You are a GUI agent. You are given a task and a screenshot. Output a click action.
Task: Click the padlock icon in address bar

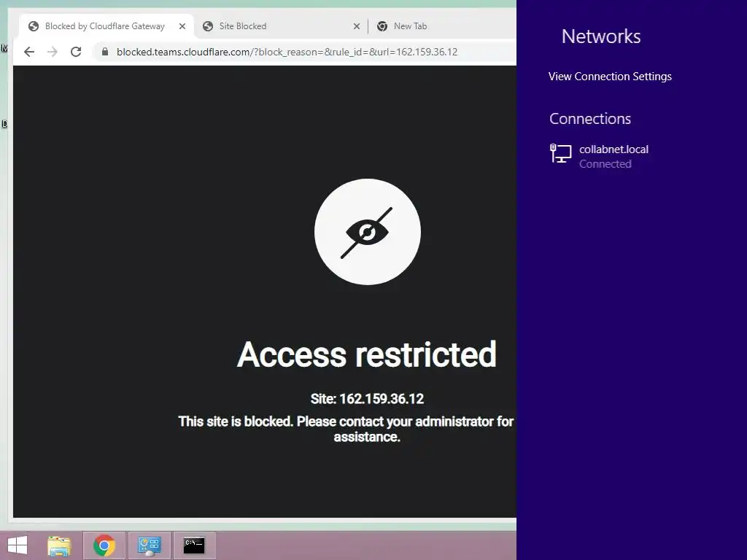[x=105, y=52]
